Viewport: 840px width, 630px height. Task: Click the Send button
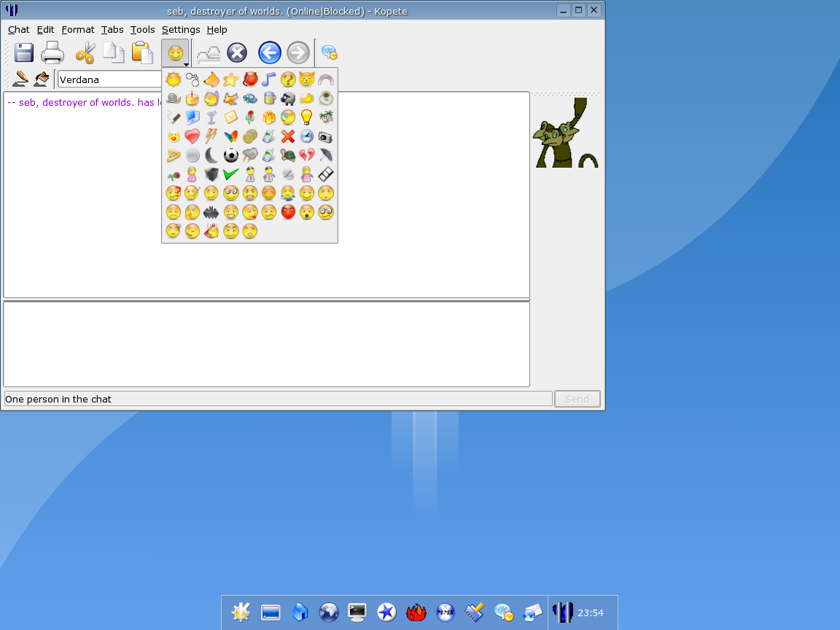click(x=577, y=399)
